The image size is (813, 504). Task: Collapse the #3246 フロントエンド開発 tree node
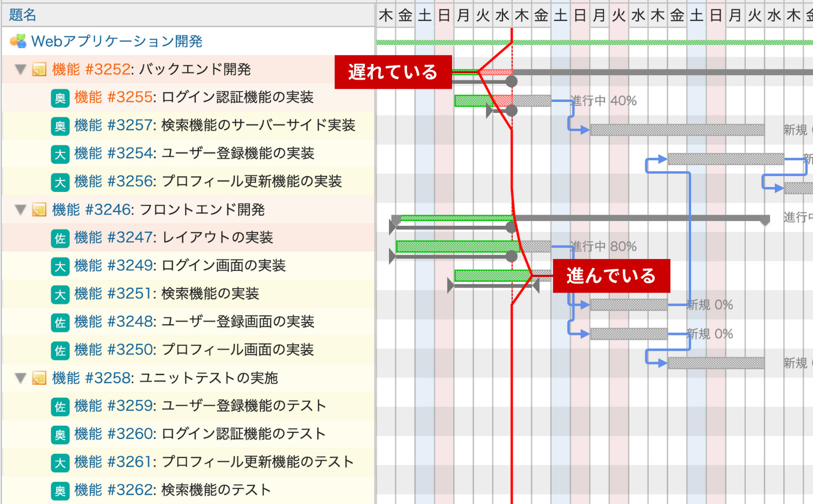21,210
